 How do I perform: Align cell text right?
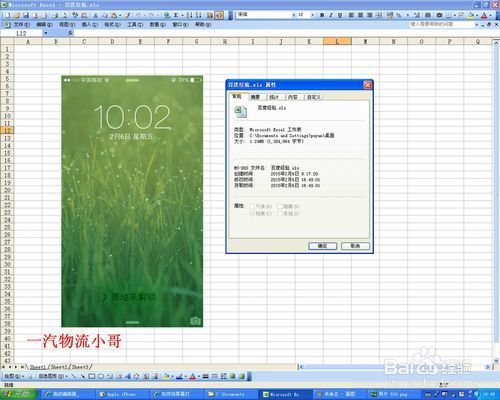(370, 15)
